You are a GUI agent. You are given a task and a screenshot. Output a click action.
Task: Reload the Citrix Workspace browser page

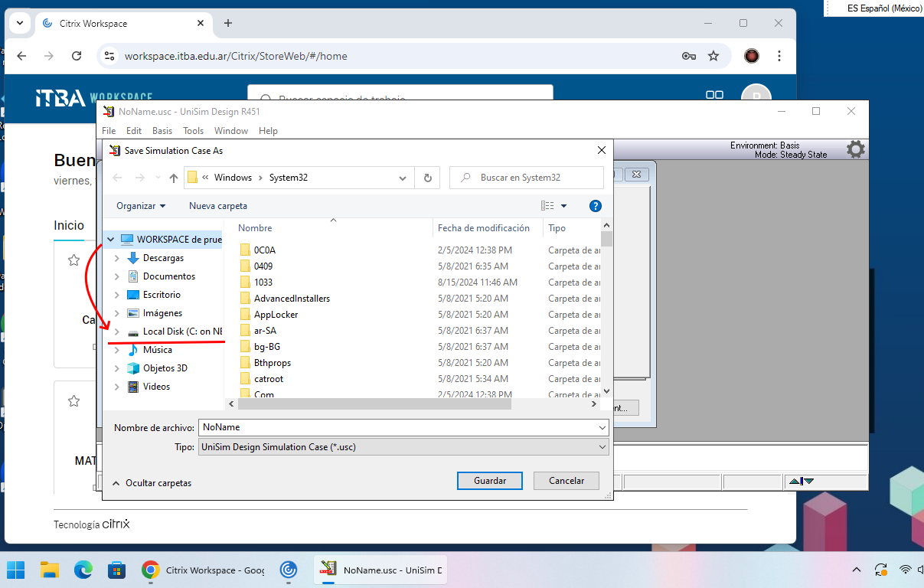point(77,56)
